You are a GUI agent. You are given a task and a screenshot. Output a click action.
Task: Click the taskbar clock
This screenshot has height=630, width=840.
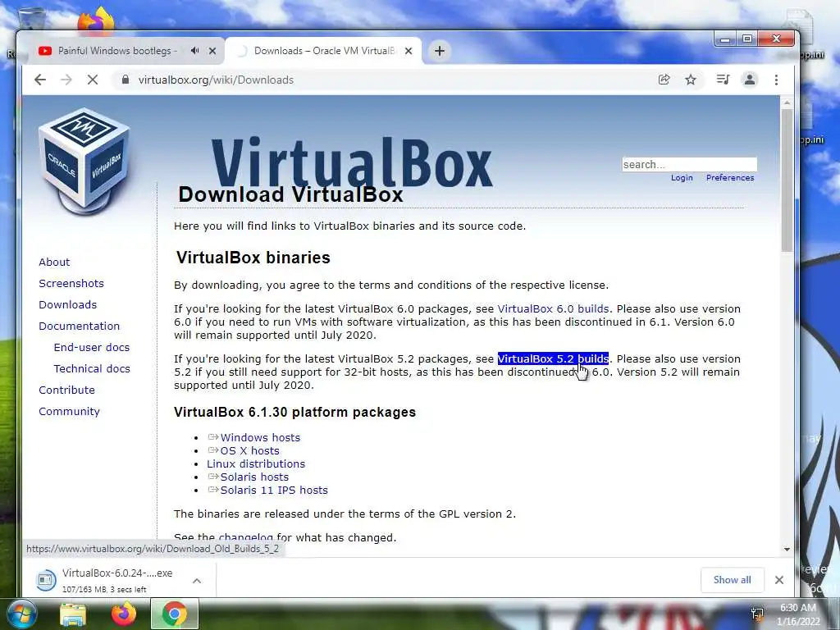[798, 614]
